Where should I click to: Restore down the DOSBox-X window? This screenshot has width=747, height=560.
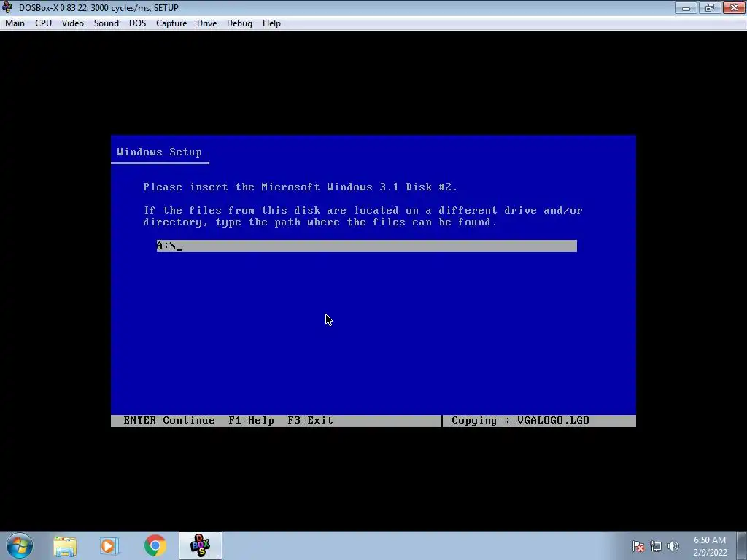(x=709, y=7)
